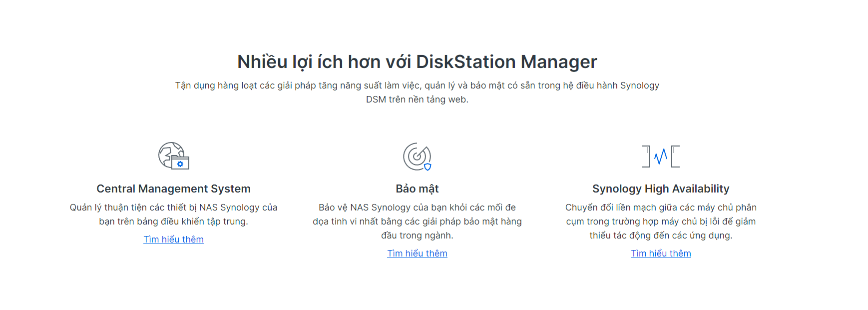Click the description text starting 'Quản lý thuận tiện'
This screenshot has height=310, width=868.
173,214
